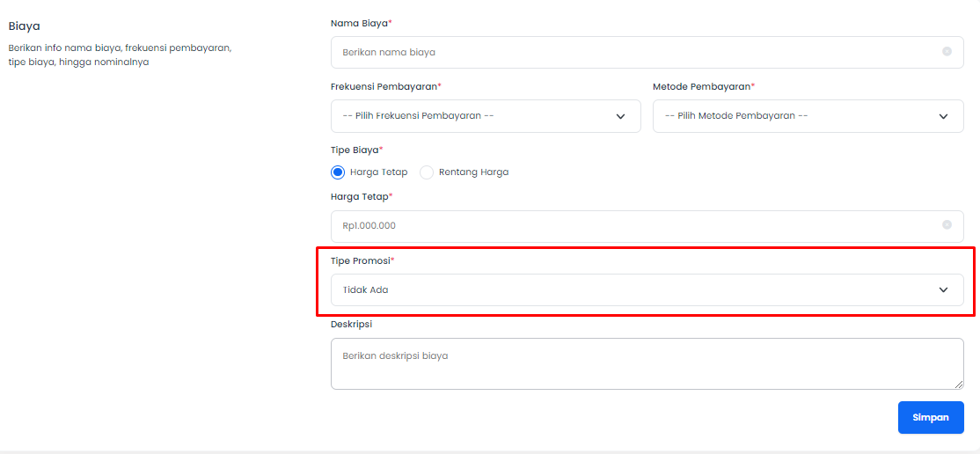980x454 pixels.
Task: Click the Harga Tetap field label
Action: tap(362, 197)
